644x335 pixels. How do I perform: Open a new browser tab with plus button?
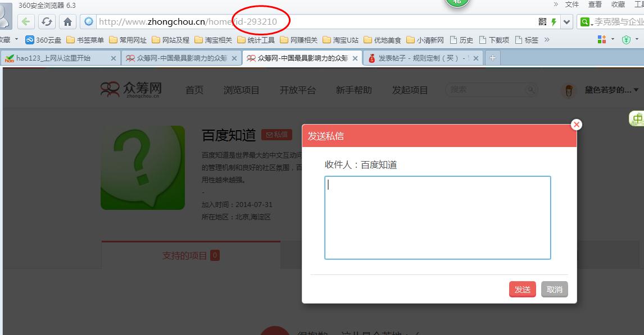coord(492,58)
